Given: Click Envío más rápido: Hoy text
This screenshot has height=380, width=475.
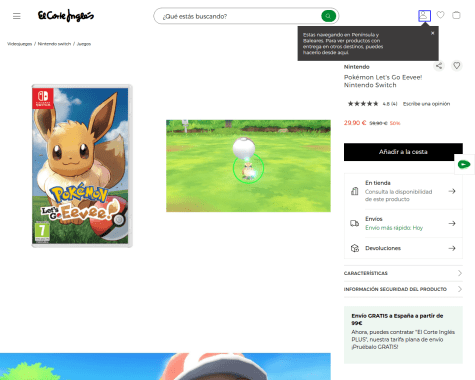Looking at the screenshot, I should coord(394,228).
